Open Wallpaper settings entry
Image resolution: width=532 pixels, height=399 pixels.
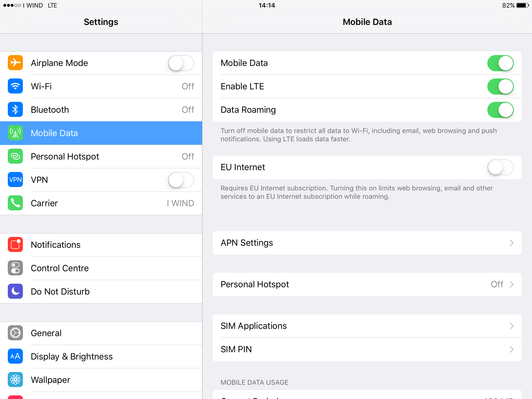tap(50, 380)
